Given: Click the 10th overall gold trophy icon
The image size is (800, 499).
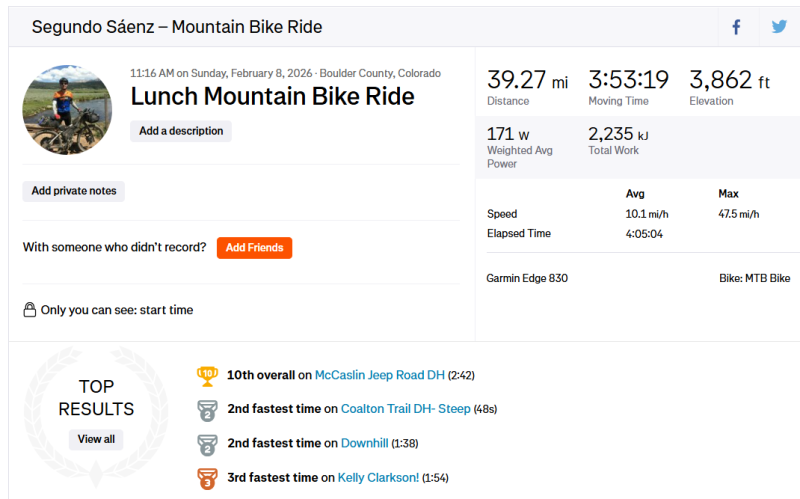Looking at the screenshot, I should [207, 375].
